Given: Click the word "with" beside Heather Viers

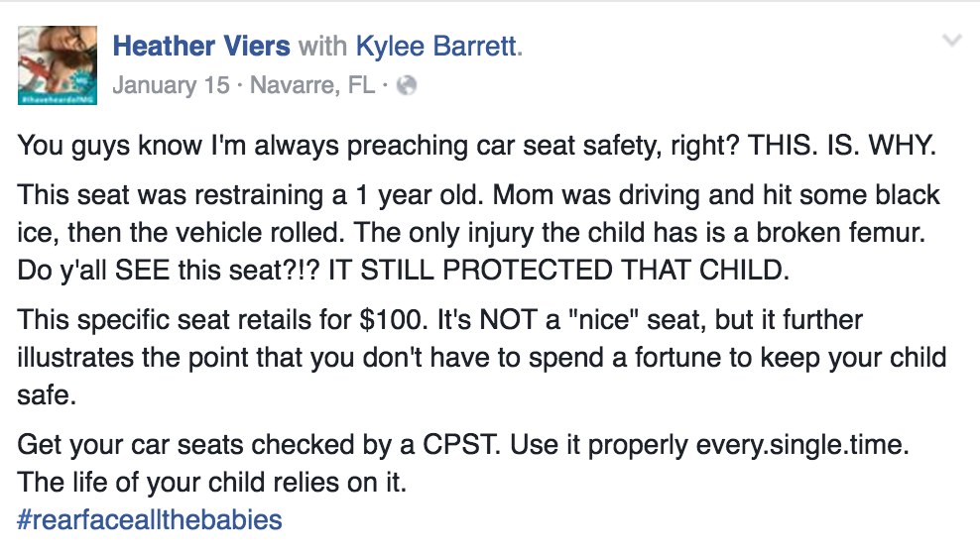Looking at the screenshot, I should [x=322, y=46].
